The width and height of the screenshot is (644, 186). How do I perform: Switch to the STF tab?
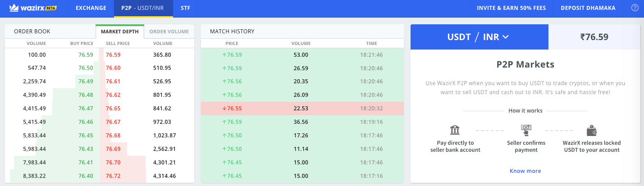pyautogui.click(x=185, y=8)
